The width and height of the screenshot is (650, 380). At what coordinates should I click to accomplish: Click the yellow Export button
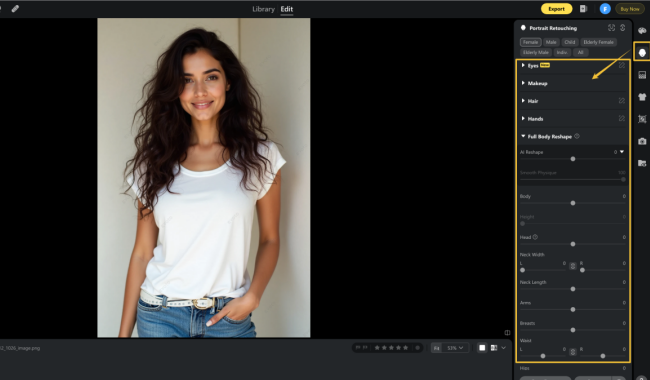(556, 9)
